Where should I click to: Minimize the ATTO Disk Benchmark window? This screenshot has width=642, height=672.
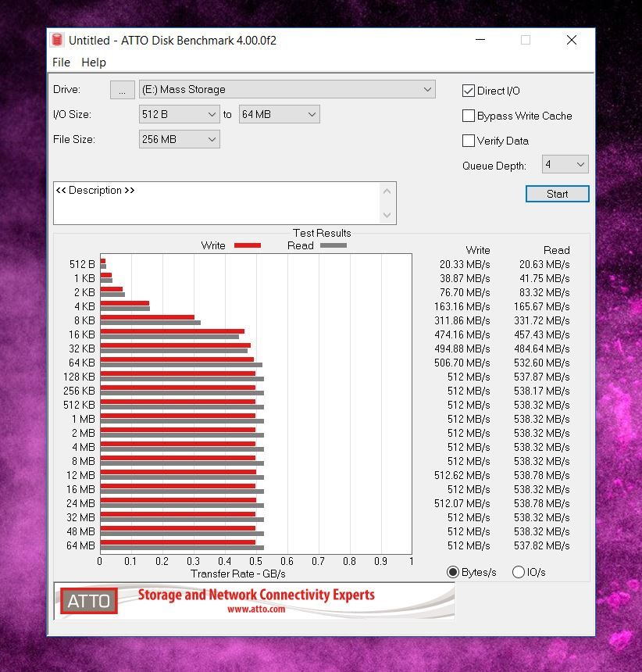(480, 40)
